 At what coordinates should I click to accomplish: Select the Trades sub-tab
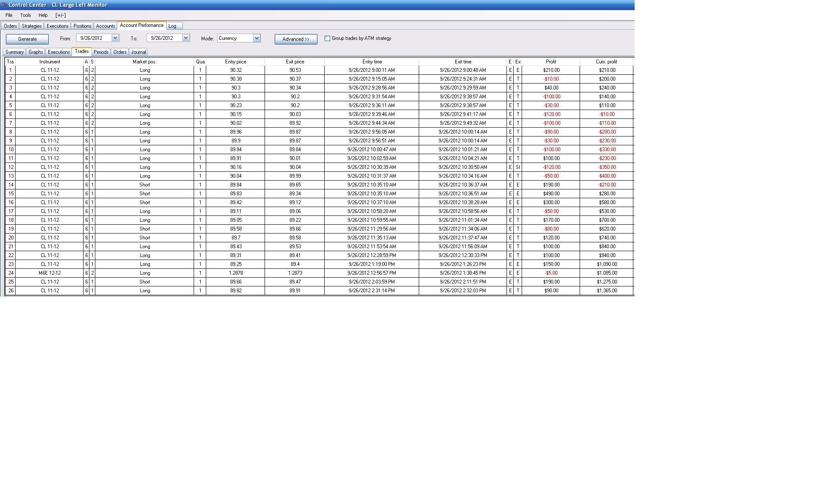81,51
